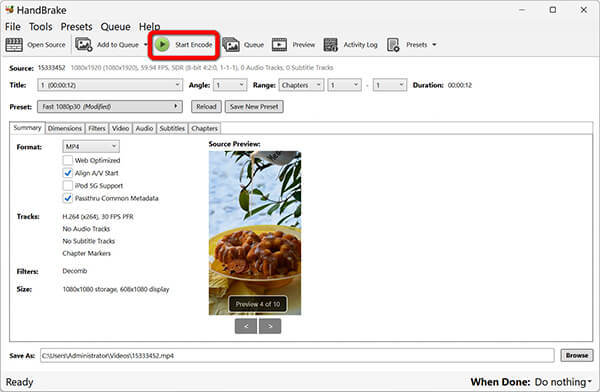Switch to the Summary tab
The width and height of the screenshot is (600, 392).
(x=27, y=128)
